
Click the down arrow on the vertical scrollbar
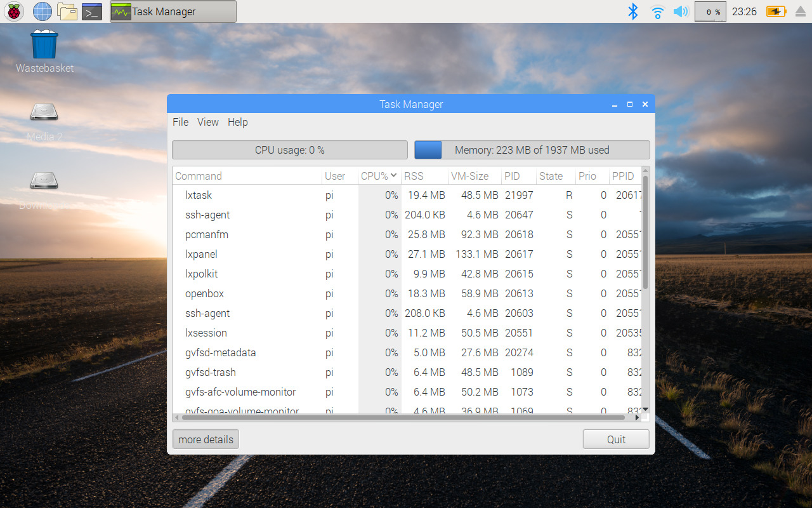click(x=645, y=410)
